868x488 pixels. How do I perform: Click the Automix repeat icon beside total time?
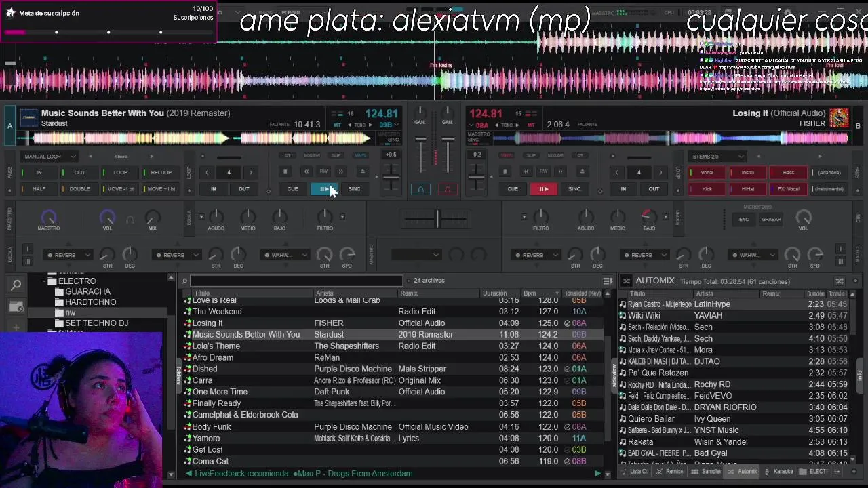coord(840,281)
